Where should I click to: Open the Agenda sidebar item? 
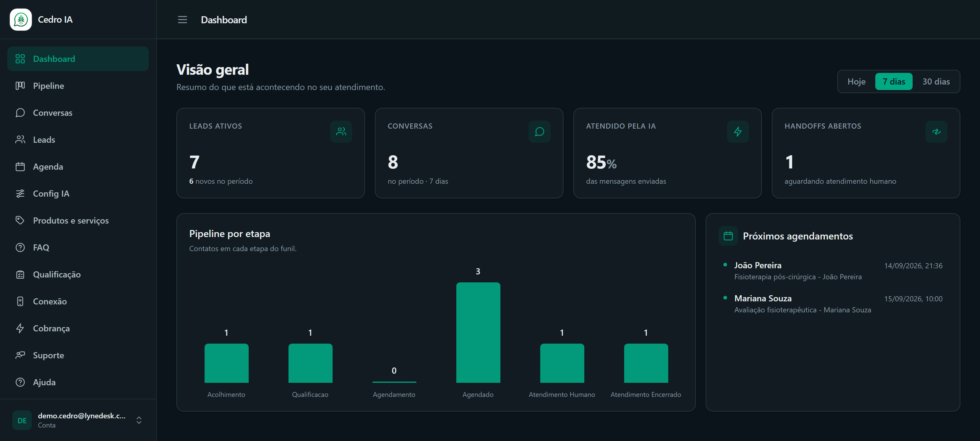point(78,167)
